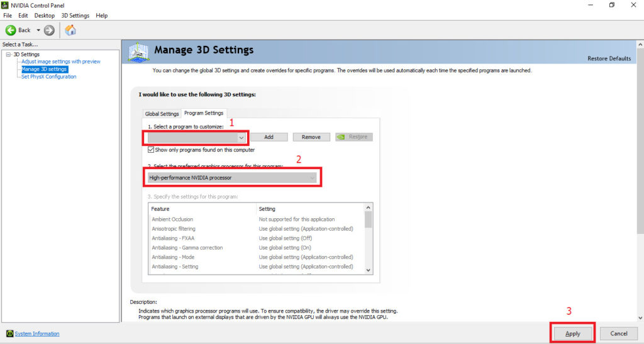This screenshot has height=344, width=644.
Task: Switch to the Global Settings tab
Action: point(162,114)
